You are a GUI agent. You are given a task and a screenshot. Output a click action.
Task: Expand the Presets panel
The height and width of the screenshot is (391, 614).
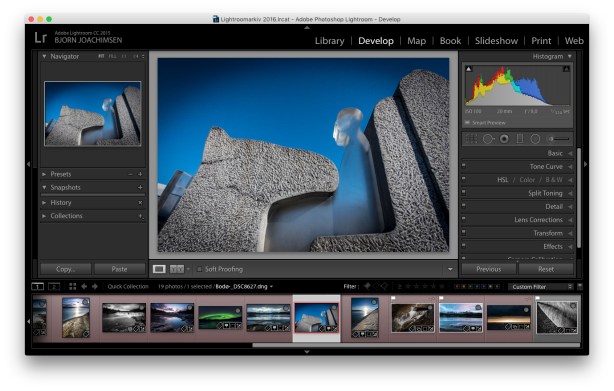pyautogui.click(x=44, y=174)
